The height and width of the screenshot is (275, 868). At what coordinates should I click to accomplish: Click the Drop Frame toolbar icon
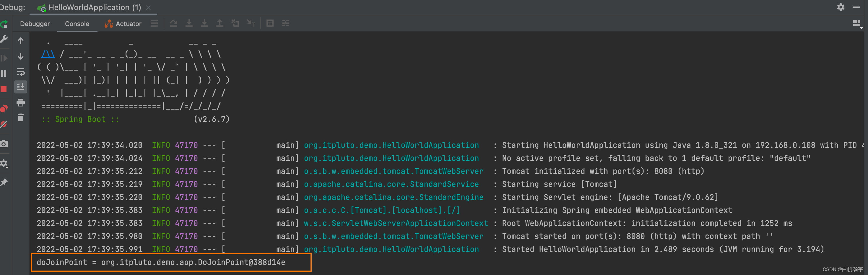point(235,23)
